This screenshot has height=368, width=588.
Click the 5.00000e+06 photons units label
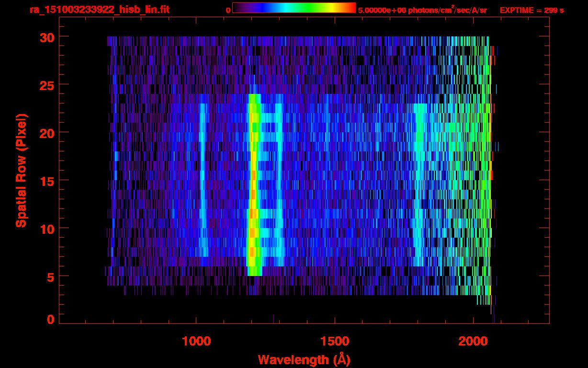point(422,10)
